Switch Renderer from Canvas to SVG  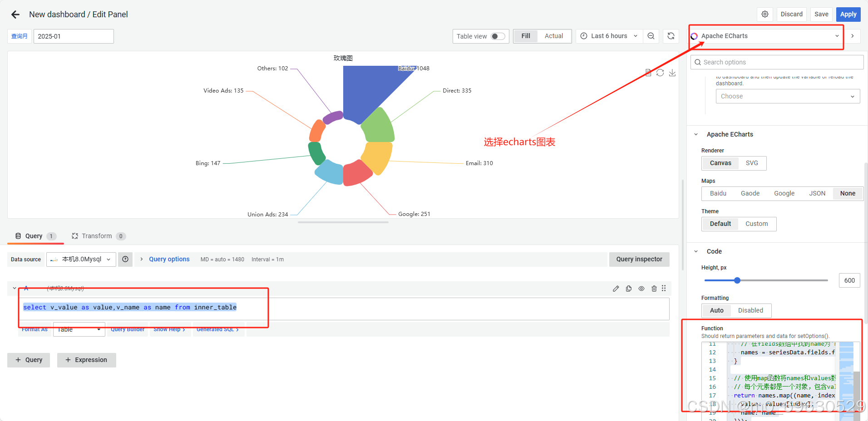click(x=751, y=163)
